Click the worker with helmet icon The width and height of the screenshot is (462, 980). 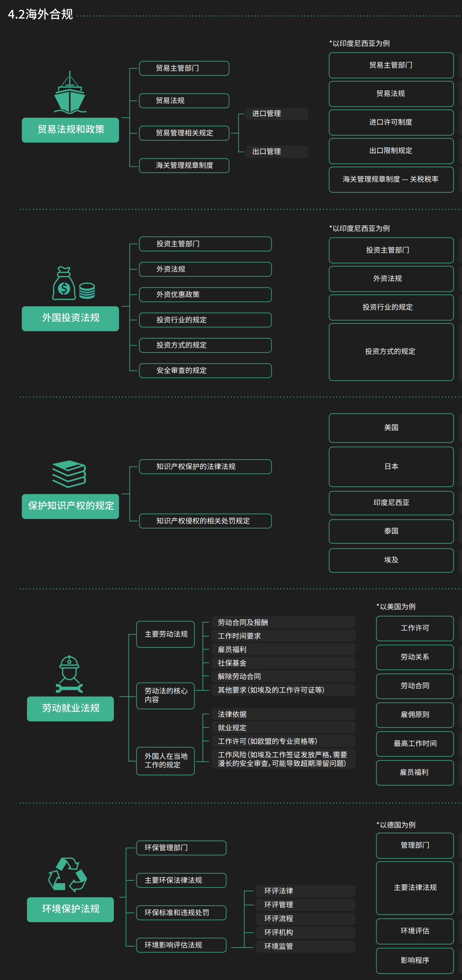[69, 674]
